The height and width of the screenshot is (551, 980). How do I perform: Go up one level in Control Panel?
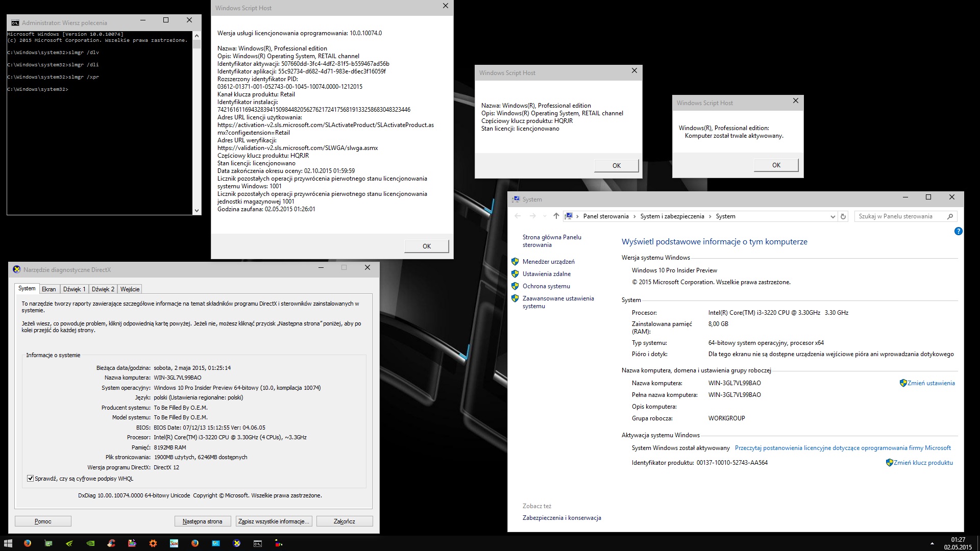556,216
